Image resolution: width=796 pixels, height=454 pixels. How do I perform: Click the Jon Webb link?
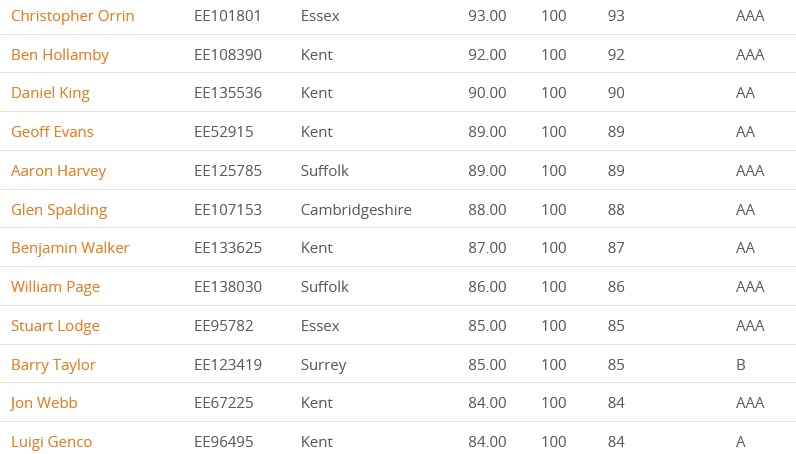click(44, 403)
